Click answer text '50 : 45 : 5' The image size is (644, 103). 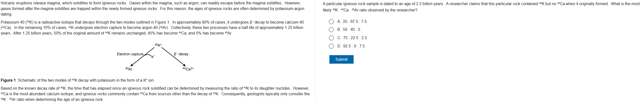[351, 30]
